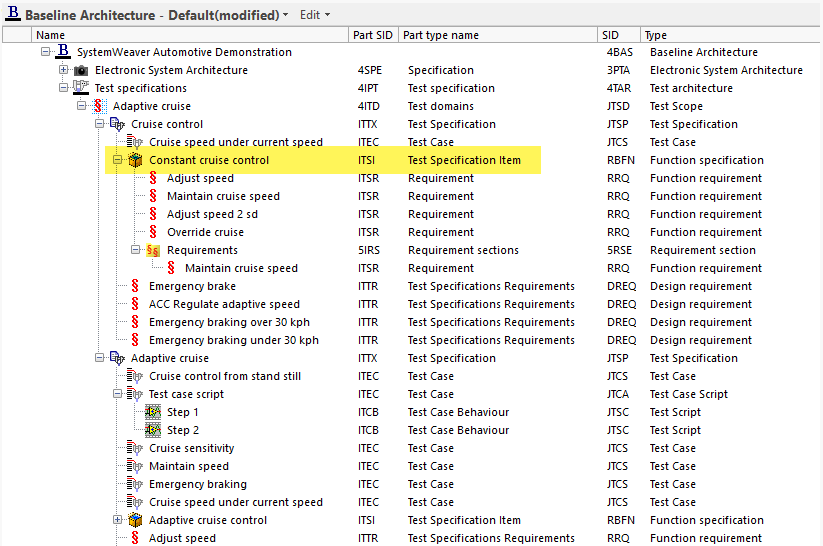The width and height of the screenshot is (823, 546).
Task: Click the 4BAS SID cell
Action: coord(620,52)
